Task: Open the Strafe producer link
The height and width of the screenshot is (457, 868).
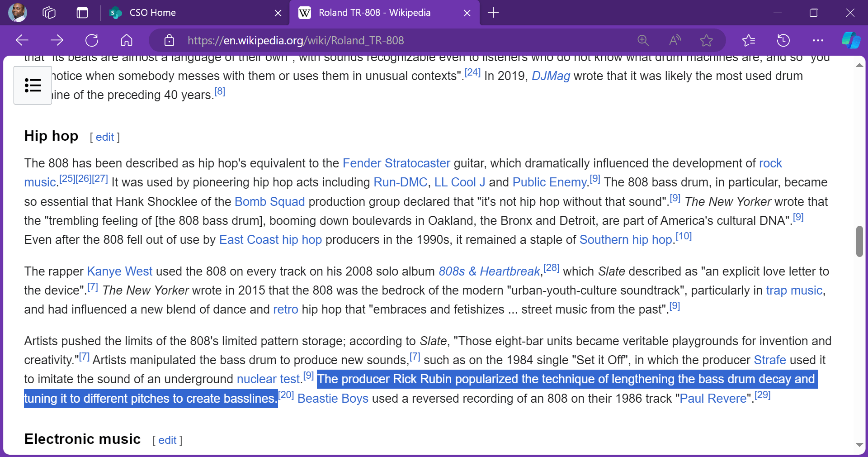Action: pos(770,360)
